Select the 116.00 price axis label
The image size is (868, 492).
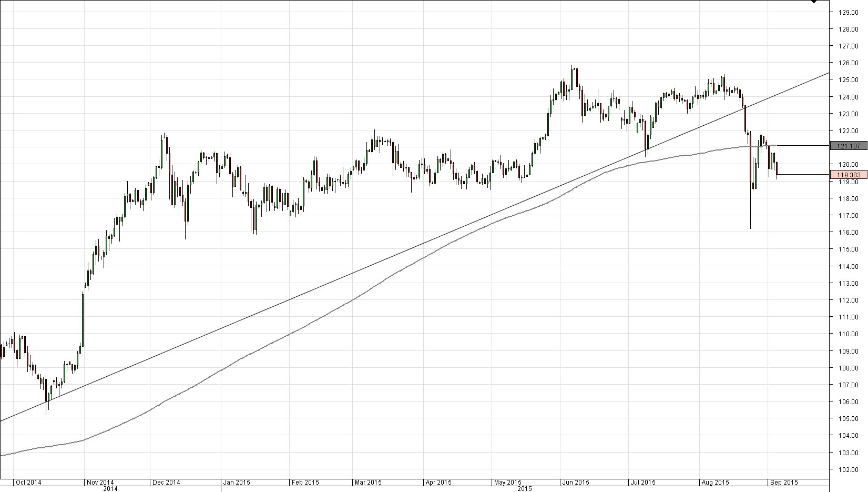pyautogui.click(x=849, y=232)
